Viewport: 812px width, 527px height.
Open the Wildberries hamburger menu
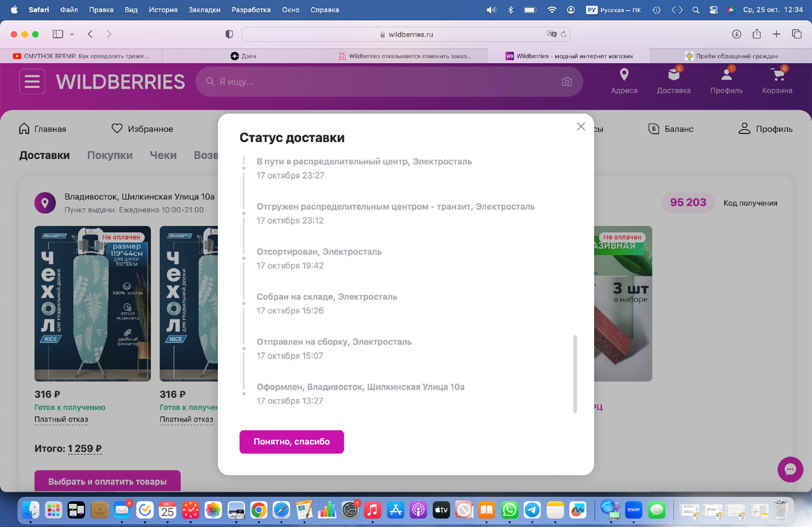(x=32, y=82)
